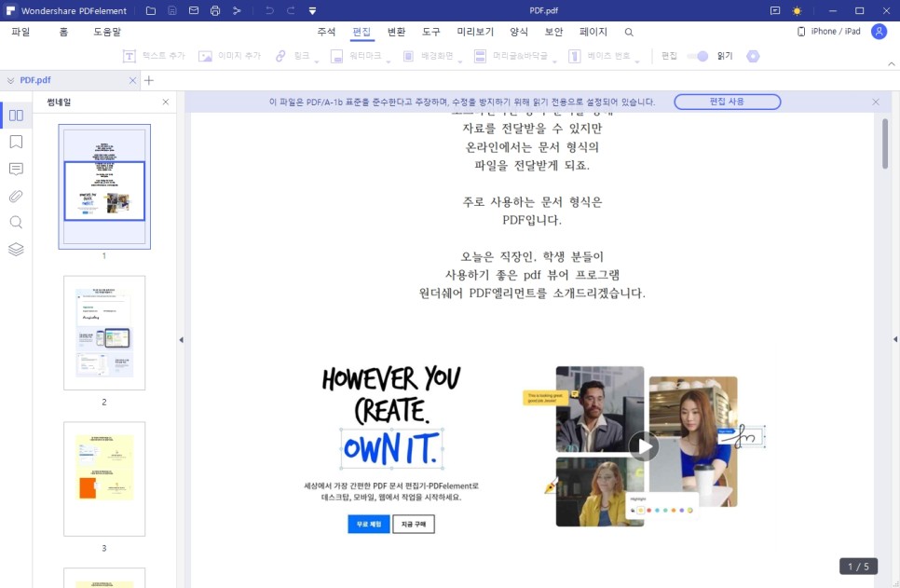Open the 도움말 menu

pos(107,32)
